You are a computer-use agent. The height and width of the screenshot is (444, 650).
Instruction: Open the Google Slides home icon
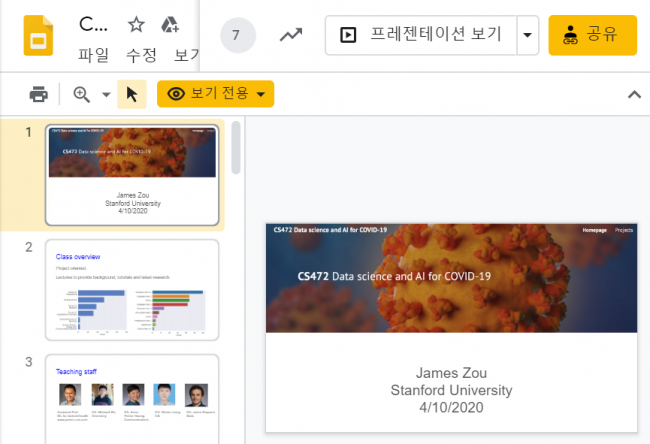[x=38, y=35]
